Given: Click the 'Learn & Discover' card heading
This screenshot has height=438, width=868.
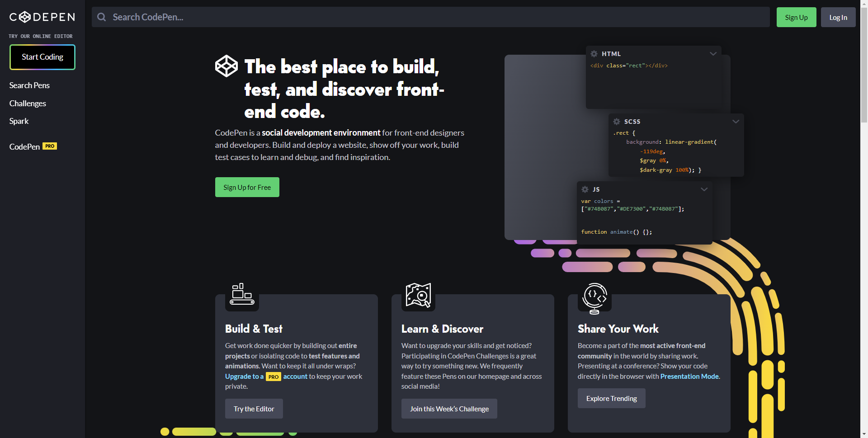Looking at the screenshot, I should tap(442, 329).
